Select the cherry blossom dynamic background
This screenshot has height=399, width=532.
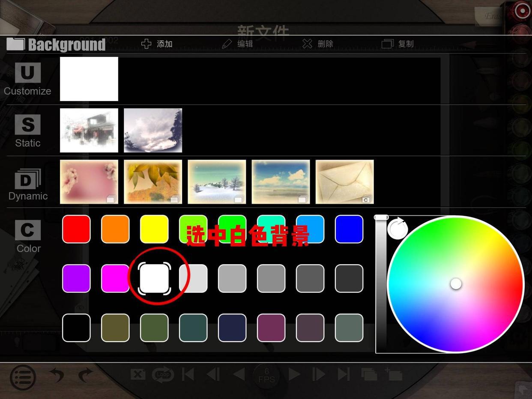89,182
